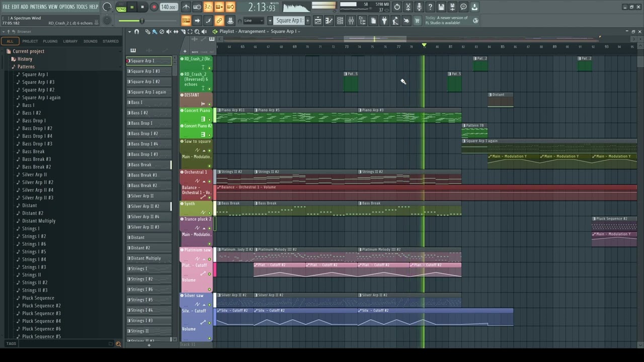Open the PATTERNS menu
This screenshot has width=644, height=362.
(x=38, y=7)
